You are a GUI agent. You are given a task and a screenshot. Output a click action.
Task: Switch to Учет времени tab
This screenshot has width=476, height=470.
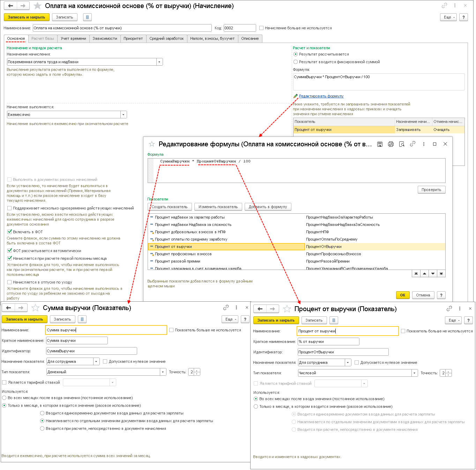[x=73, y=38]
